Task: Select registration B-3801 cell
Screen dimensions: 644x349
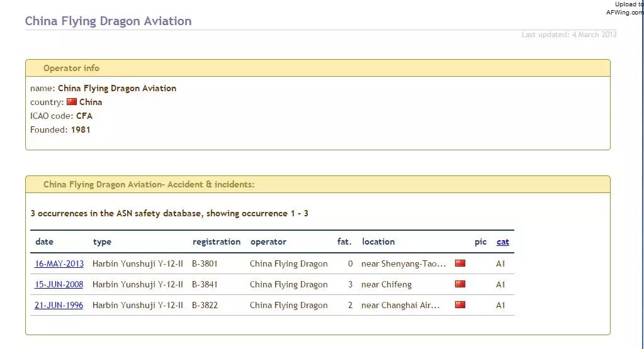Action: point(205,263)
